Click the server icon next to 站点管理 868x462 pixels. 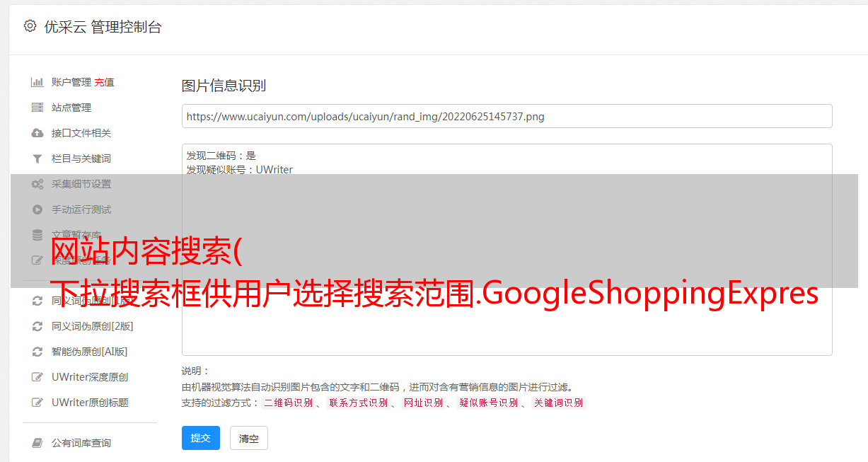tap(37, 108)
